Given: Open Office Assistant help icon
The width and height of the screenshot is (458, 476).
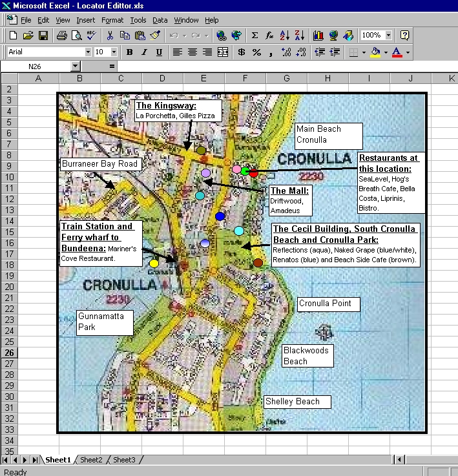Looking at the screenshot, I should coord(404,36).
